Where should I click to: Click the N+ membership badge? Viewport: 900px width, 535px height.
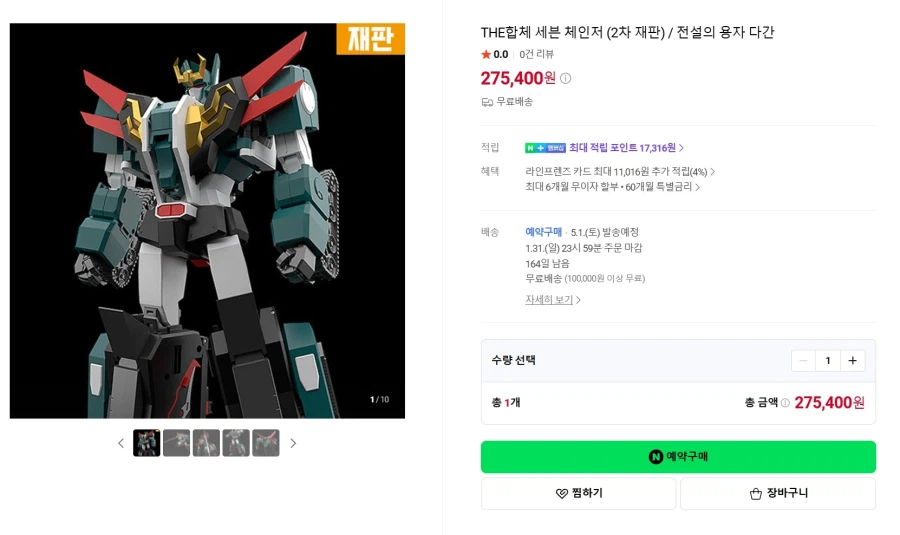click(545, 148)
